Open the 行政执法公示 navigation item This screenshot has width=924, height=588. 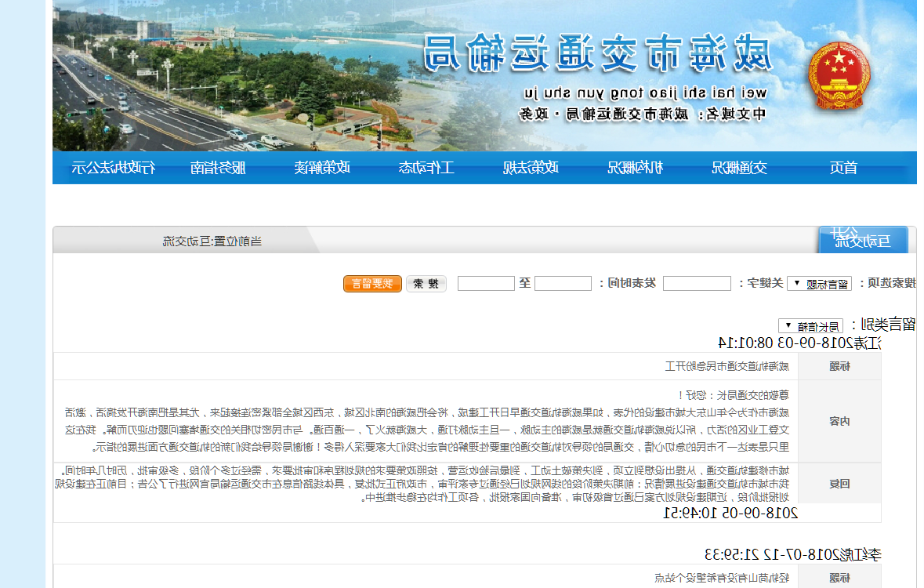coord(113,168)
